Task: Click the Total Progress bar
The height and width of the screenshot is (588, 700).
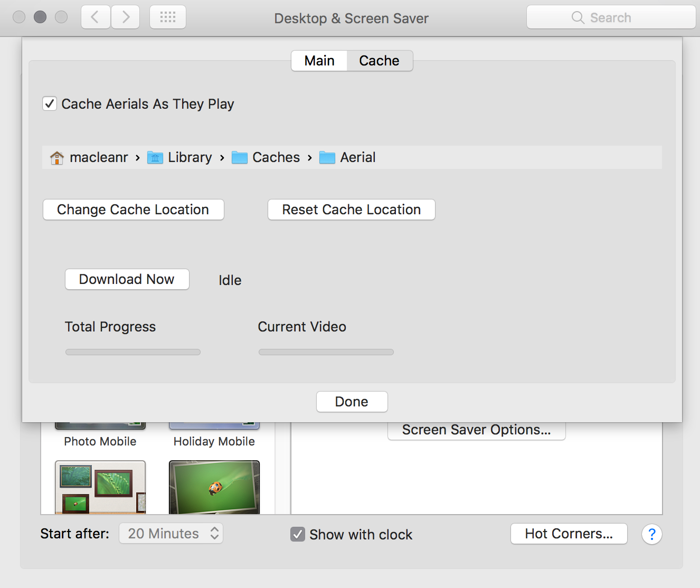Action: (133, 352)
